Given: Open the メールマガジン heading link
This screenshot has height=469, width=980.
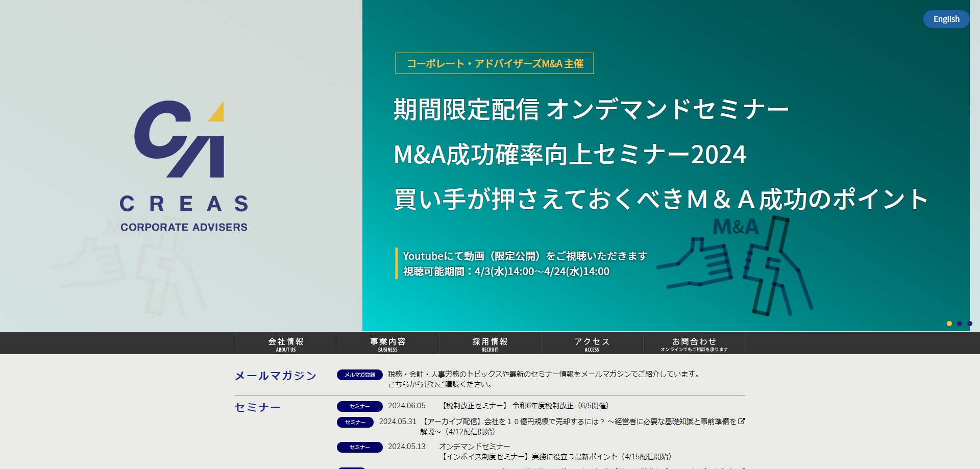Looking at the screenshot, I should click(x=276, y=376).
